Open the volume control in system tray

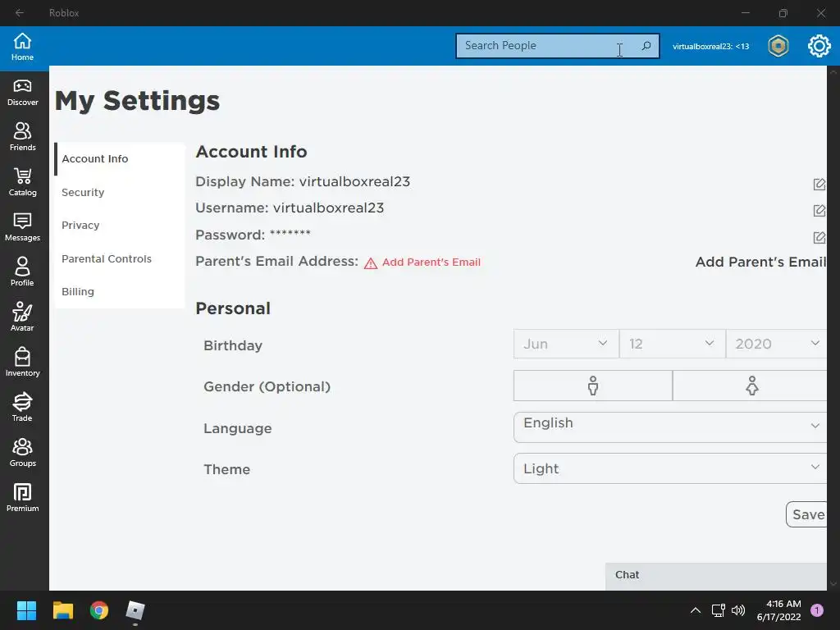tap(738, 610)
